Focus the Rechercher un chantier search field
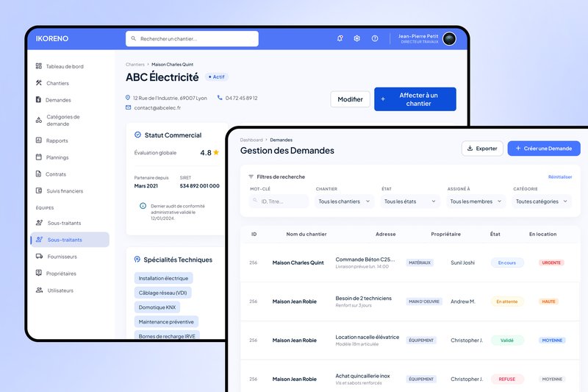The width and height of the screenshot is (588, 392). [x=192, y=39]
